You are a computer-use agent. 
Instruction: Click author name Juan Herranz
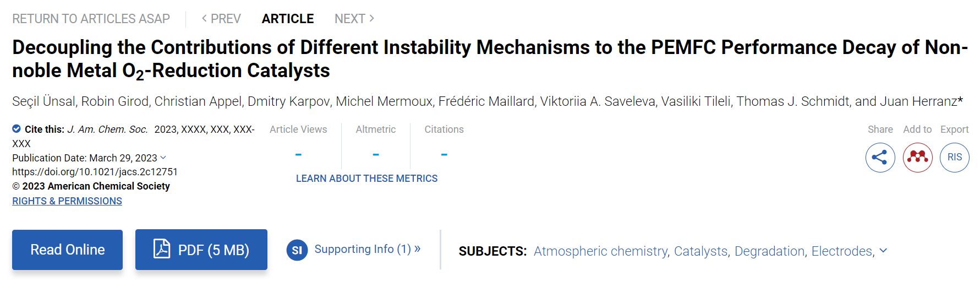pos(918,101)
